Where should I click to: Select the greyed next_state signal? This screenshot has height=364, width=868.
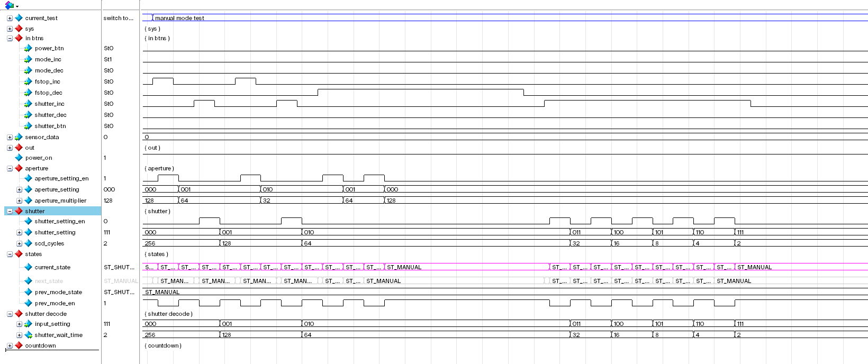click(49, 281)
